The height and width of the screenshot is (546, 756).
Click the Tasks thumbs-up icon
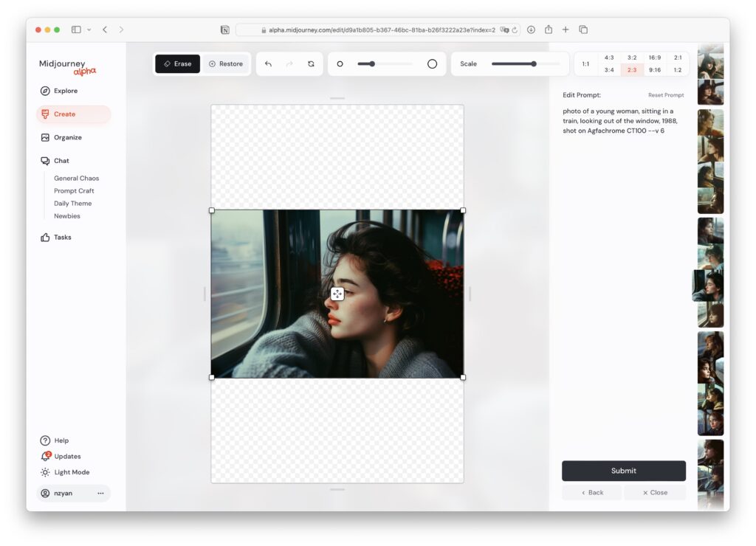pyautogui.click(x=45, y=237)
